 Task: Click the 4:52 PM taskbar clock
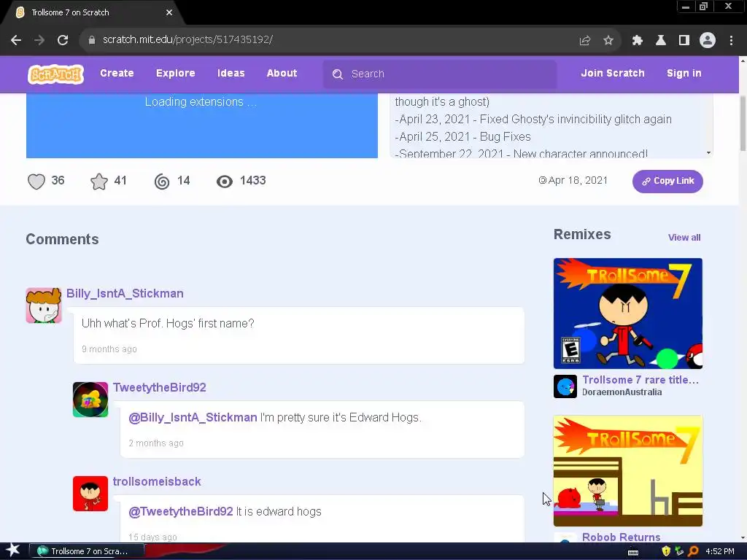pyautogui.click(x=720, y=551)
